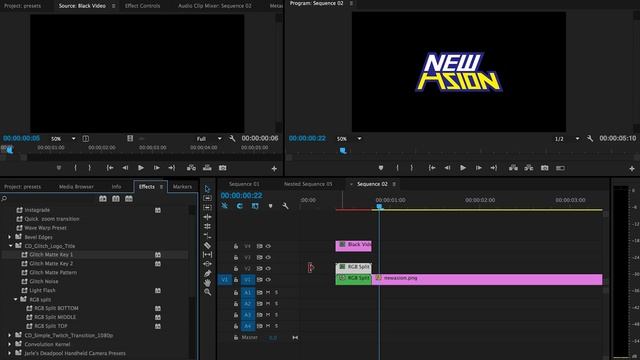Mark In point in Program monitor
The image size is (640, 360).
(x=397, y=168)
